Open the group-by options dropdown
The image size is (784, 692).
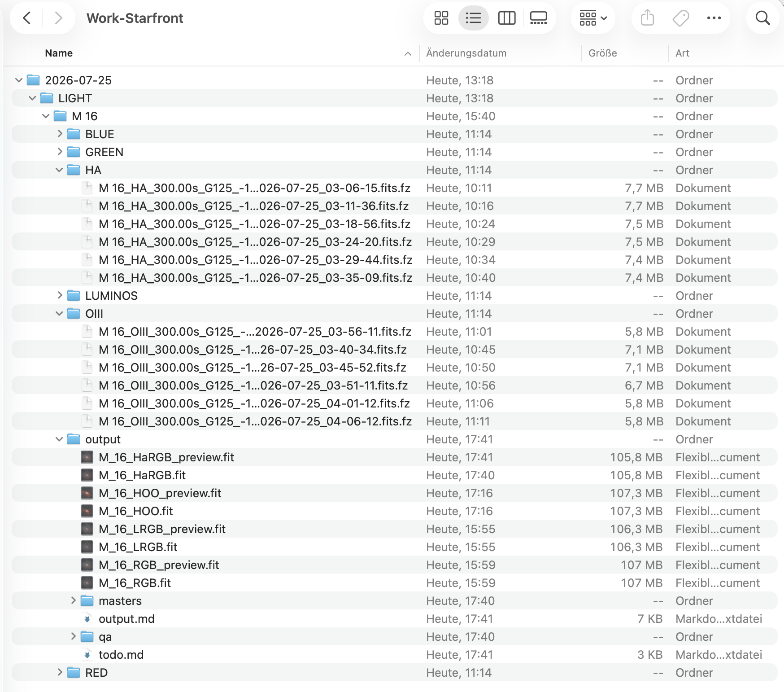click(x=593, y=18)
